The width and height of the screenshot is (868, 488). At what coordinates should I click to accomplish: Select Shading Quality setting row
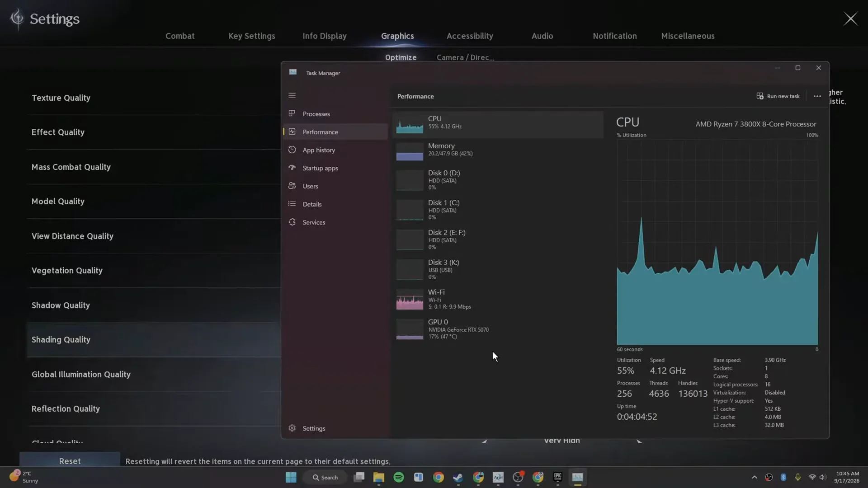point(154,340)
